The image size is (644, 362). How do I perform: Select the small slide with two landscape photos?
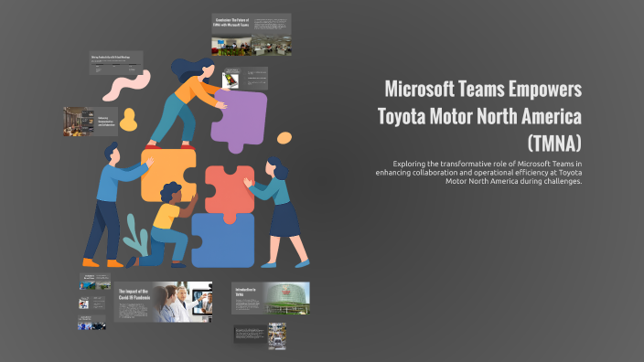[95, 282]
